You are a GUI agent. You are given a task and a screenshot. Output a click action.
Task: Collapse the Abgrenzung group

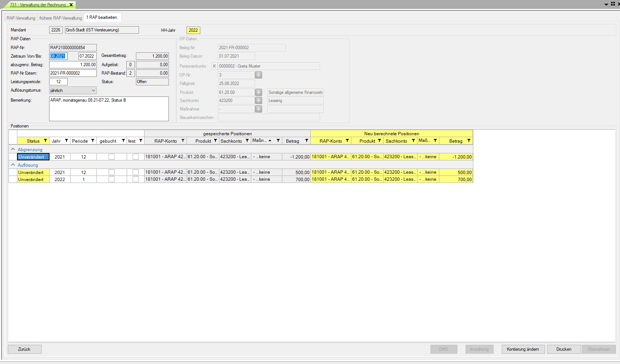click(x=13, y=149)
